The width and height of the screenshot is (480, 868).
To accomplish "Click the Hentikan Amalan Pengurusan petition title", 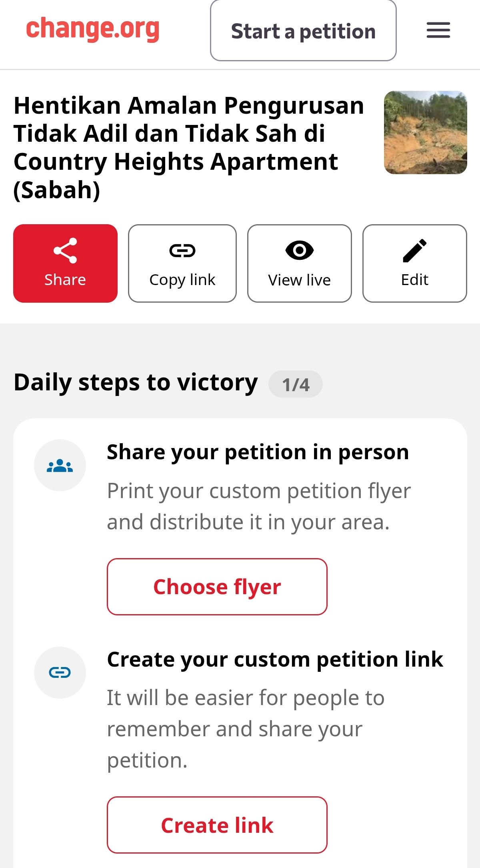I will [189, 147].
